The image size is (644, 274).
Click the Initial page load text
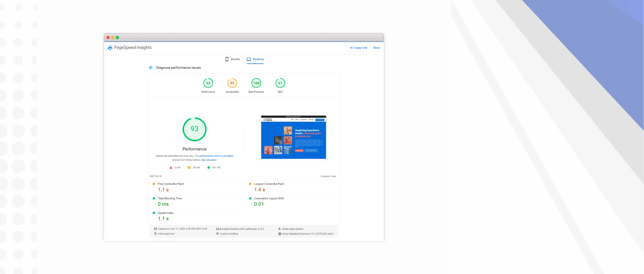pos(166,234)
